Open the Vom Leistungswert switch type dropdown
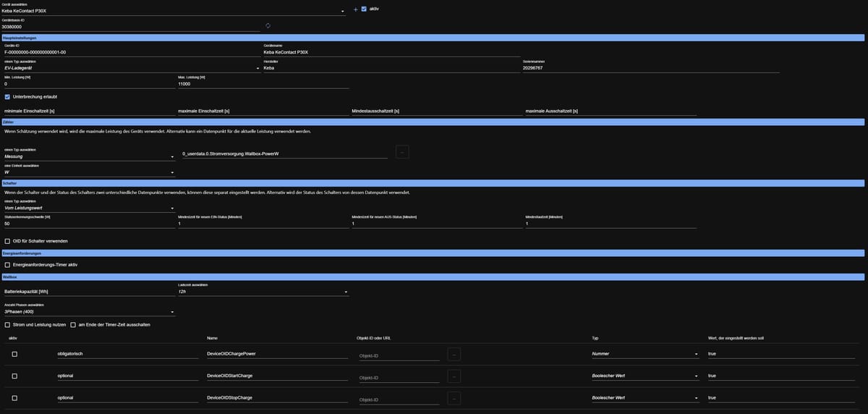868x414 pixels. tap(90, 208)
